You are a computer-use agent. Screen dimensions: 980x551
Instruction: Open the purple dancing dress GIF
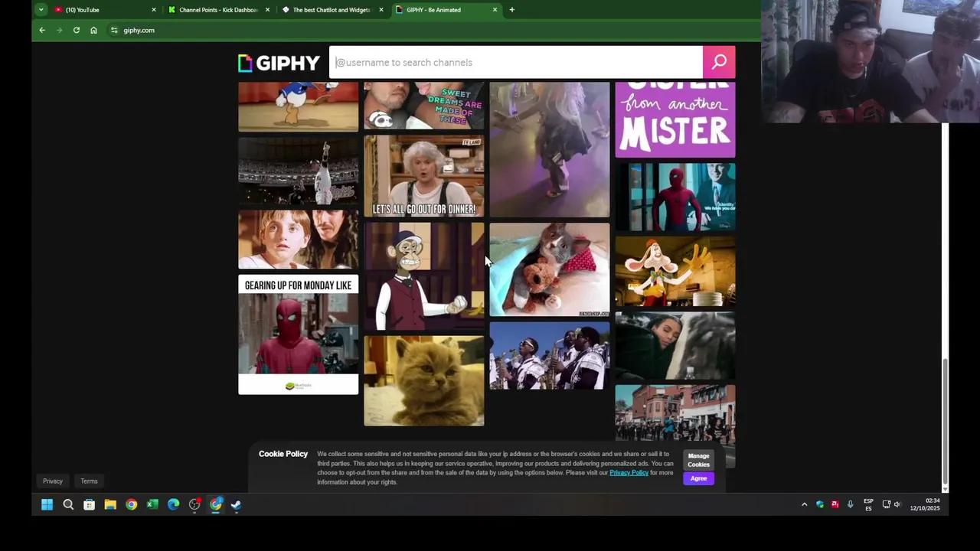(x=550, y=149)
